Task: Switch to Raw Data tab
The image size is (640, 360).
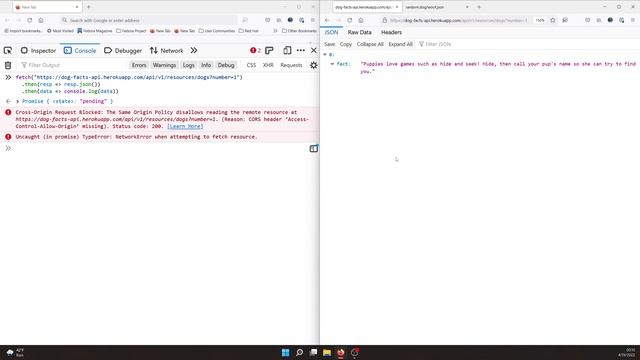Action: tap(360, 32)
